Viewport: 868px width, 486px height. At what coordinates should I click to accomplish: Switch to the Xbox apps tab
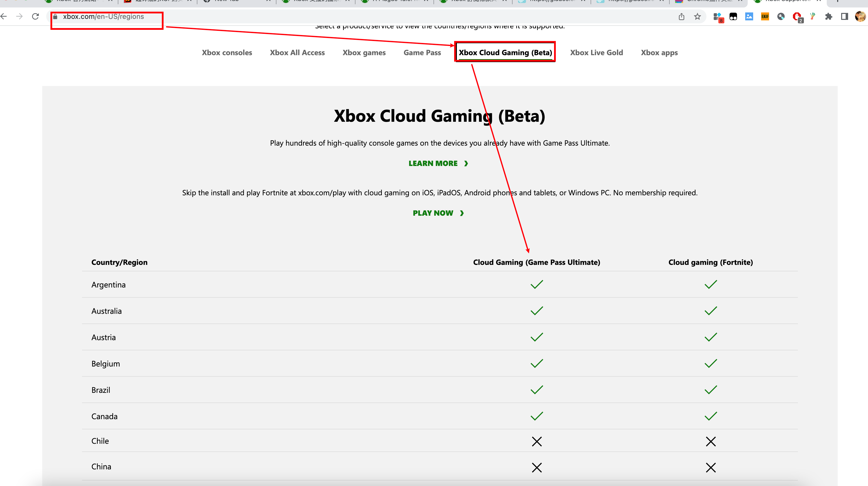pos(659,52)
